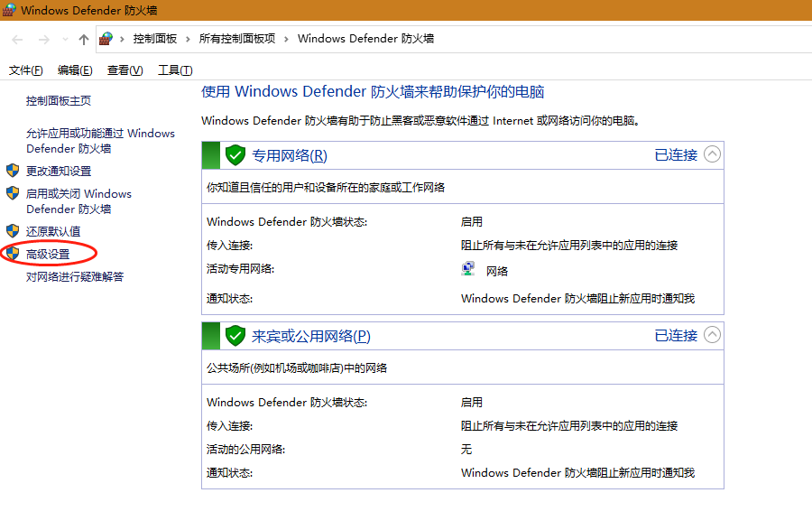Click text 公共场所(例如机场或咖啡店)中的网络
812x530 pixels.
click(x=297, y=367)
